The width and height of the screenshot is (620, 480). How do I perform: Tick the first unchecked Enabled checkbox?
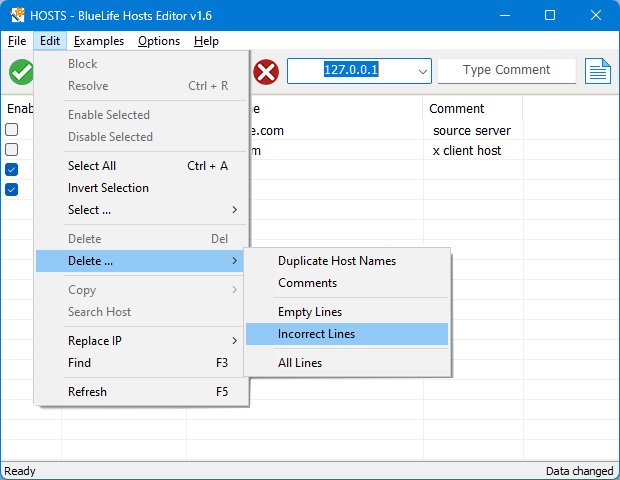[12, 130]
